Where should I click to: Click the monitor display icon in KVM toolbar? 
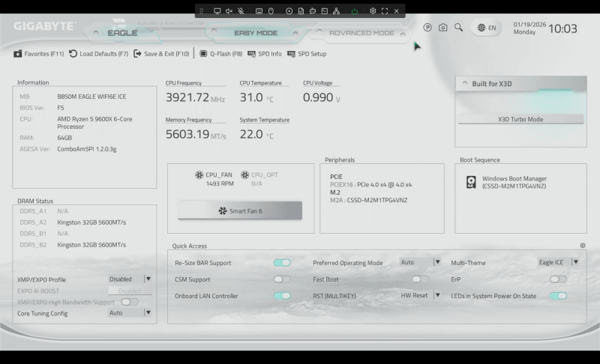(217, 11)
